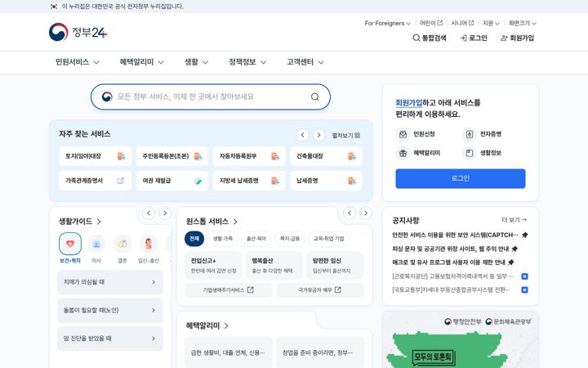
Task: Select the 전체 filter tab
Action: (x=194, y=239)
